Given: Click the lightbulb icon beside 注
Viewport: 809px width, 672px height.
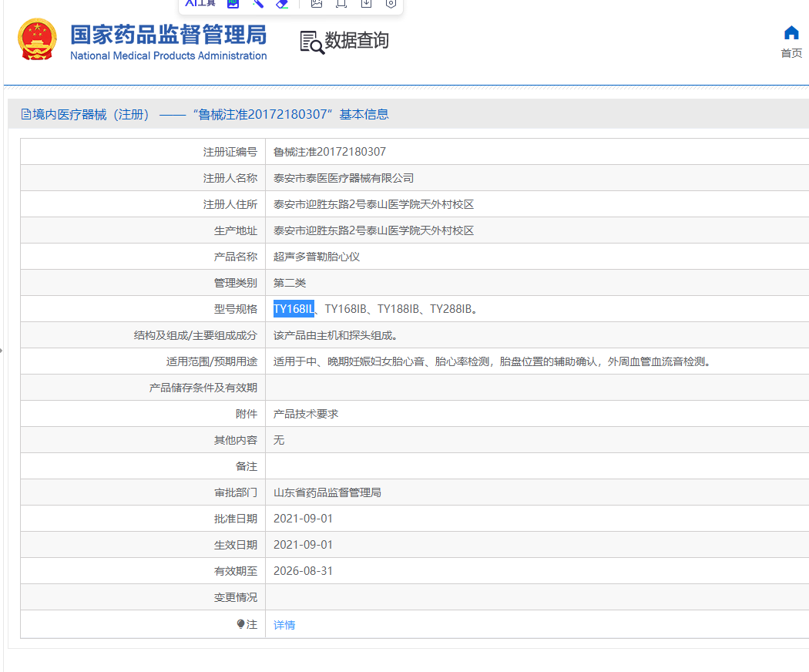Looking at the screenshot, I should 240,624.
